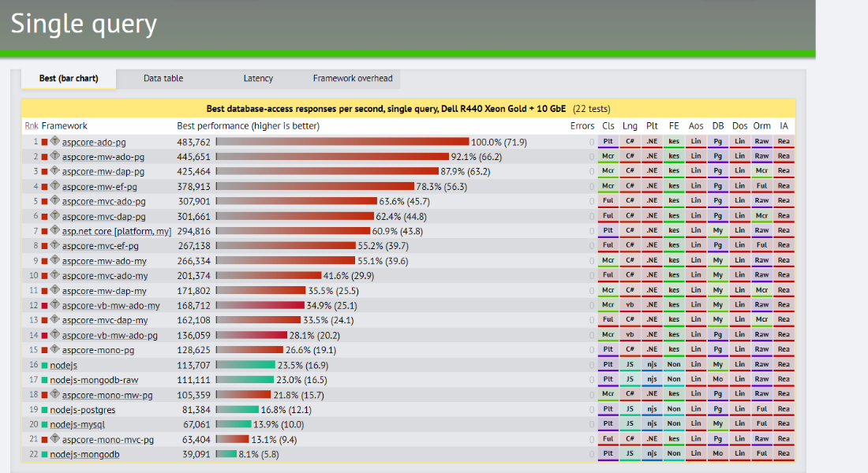Screen dimensions: 868x473
Task: Click the Plt tag in aspcore-ado-pg row
Action: point(608,142)
